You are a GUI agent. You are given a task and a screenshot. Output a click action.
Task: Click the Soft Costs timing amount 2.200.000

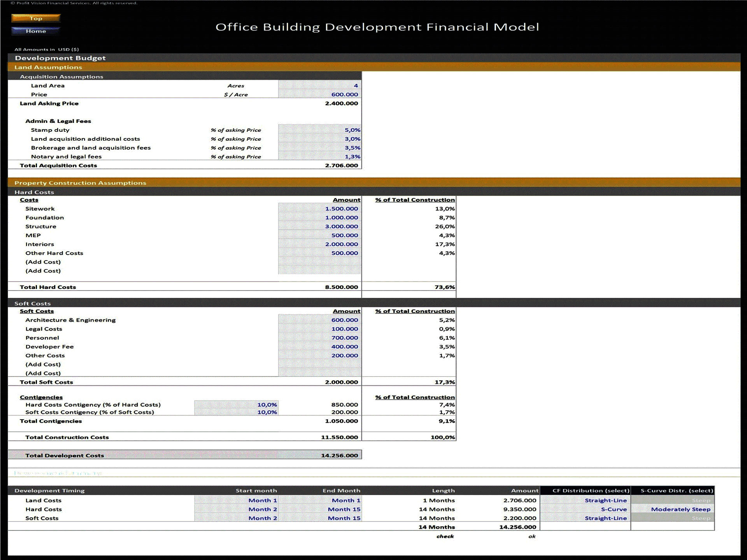point(520,518)
